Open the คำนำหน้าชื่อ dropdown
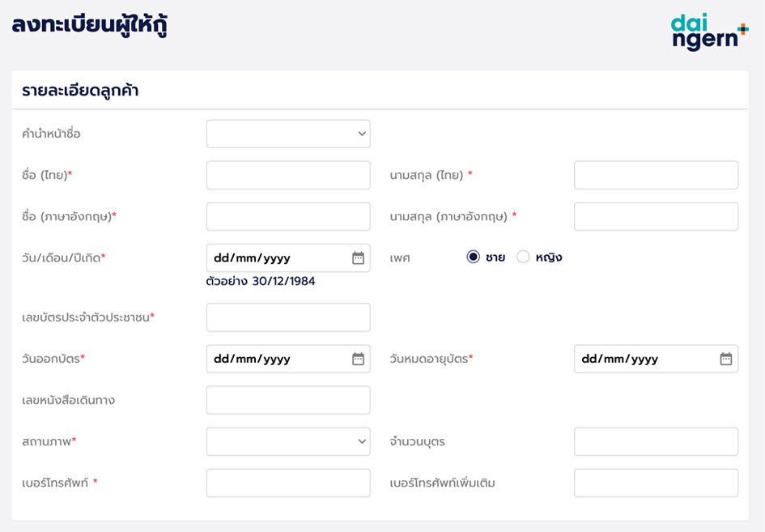The width and height of the screenshot is (765, 532). coord(288,134)
